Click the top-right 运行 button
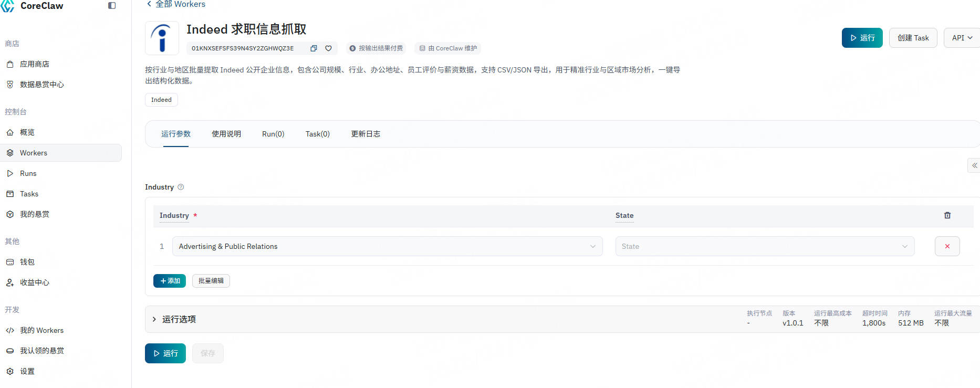980x388 pixels. tap(862, 38)
